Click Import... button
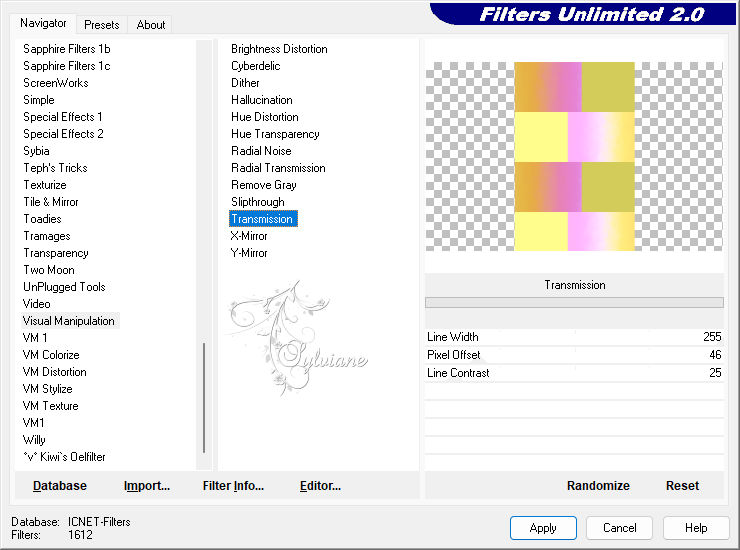 point(147,486)
